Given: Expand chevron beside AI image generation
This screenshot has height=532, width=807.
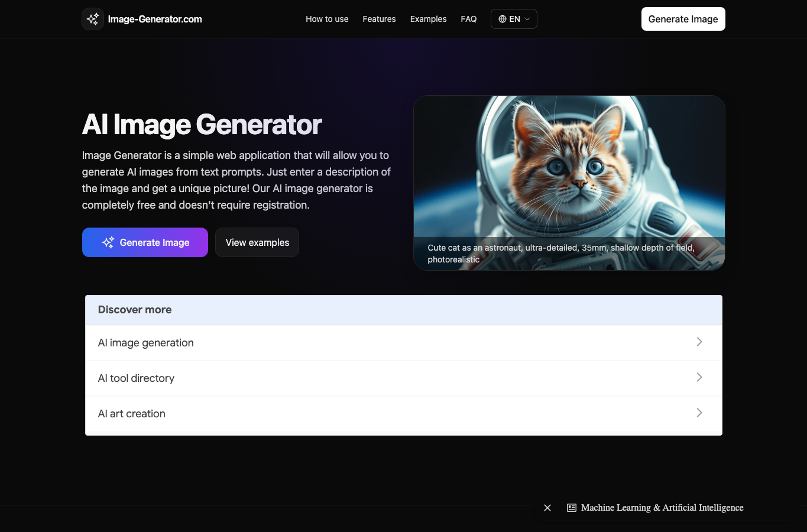Looking at the screenshot, I should pyautogui.click(x=699, y=342).
